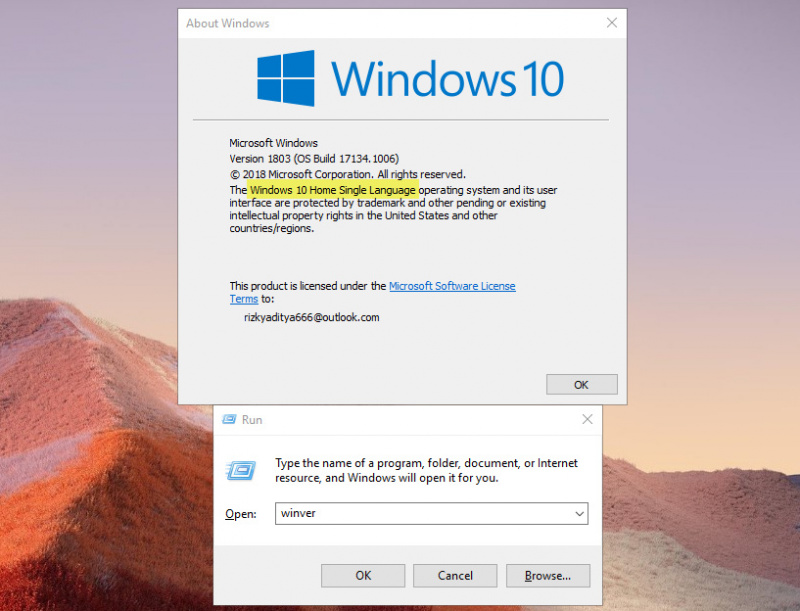
Task: Click the Browse... button
Action: pyautogui.click(x=548, y=575)
